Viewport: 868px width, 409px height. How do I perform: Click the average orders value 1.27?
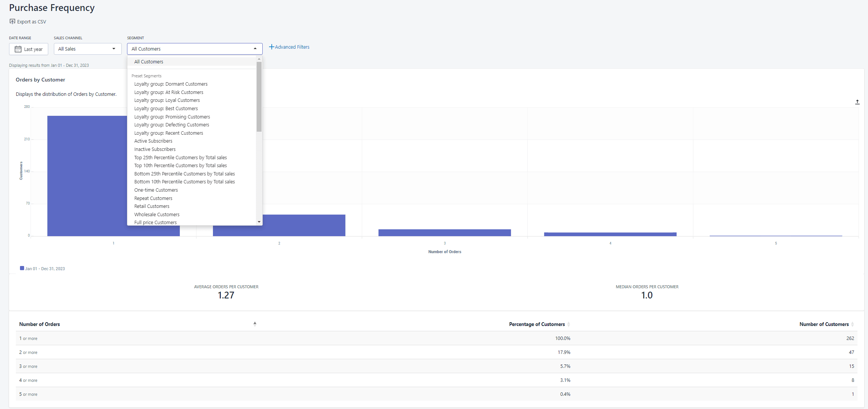(226, 295)
